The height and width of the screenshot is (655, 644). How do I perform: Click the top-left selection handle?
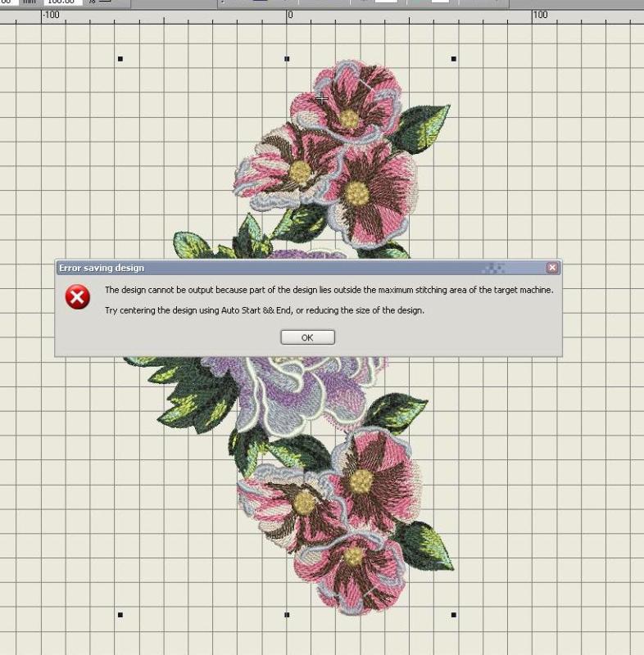tap(120, 59)
